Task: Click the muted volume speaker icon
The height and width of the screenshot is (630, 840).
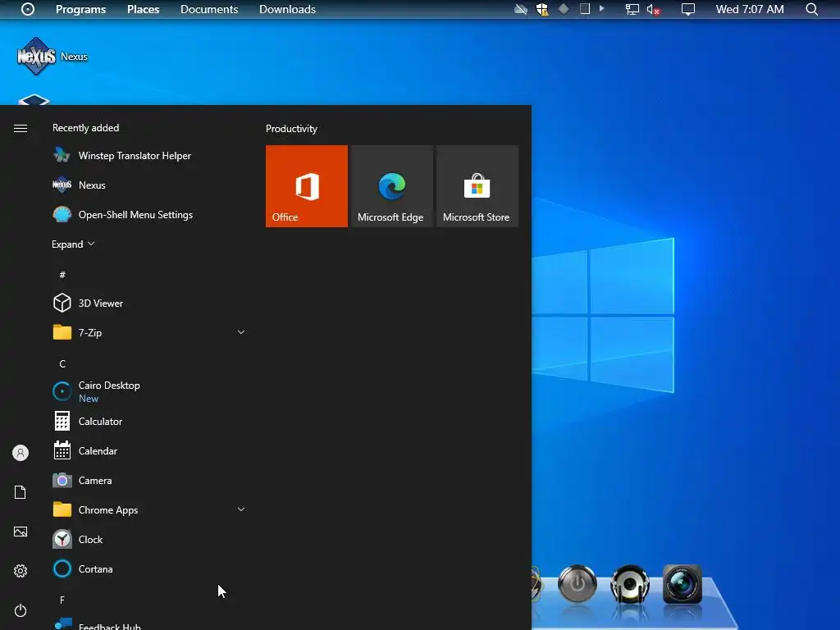Action: click(x=653, y=9)
